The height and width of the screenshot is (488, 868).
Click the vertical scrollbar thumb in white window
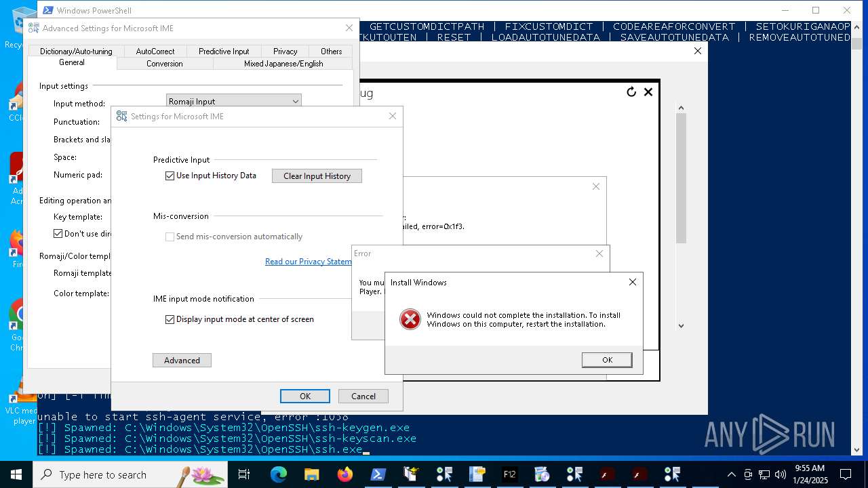(682, 178)
